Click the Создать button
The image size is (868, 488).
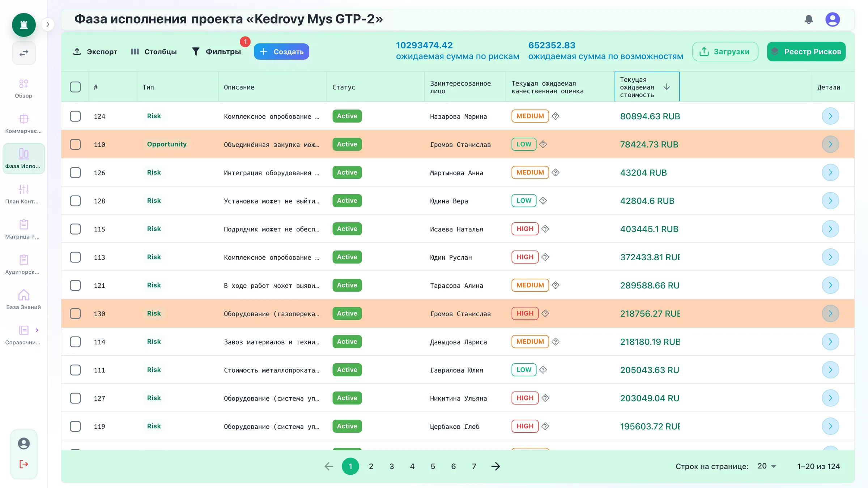tap(281, 52)
